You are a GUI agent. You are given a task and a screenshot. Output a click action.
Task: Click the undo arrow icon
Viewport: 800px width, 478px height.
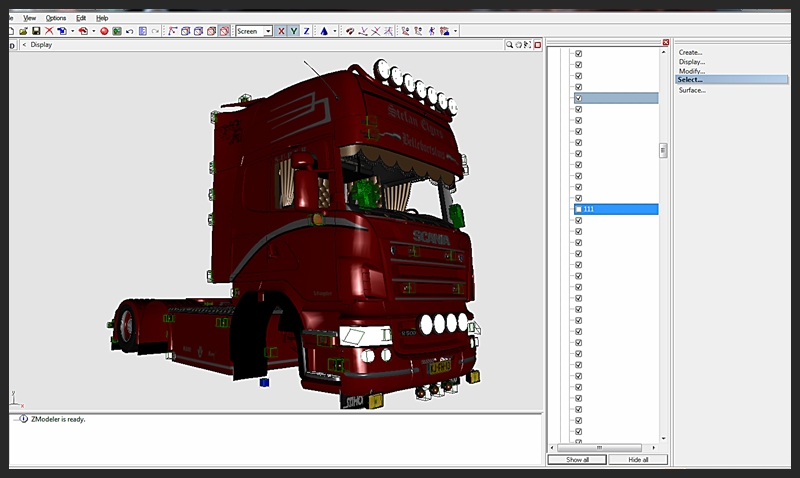pos(129,31)
